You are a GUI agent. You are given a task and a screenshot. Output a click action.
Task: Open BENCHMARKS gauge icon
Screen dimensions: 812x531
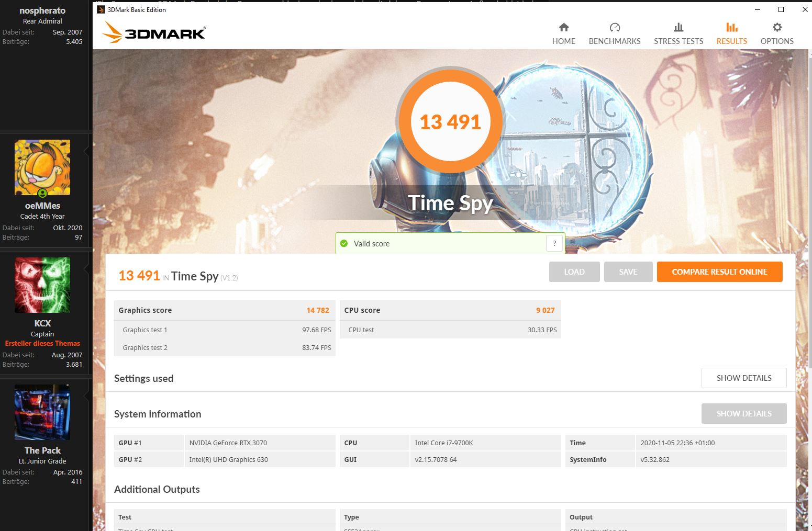click(x=615, y=27)
